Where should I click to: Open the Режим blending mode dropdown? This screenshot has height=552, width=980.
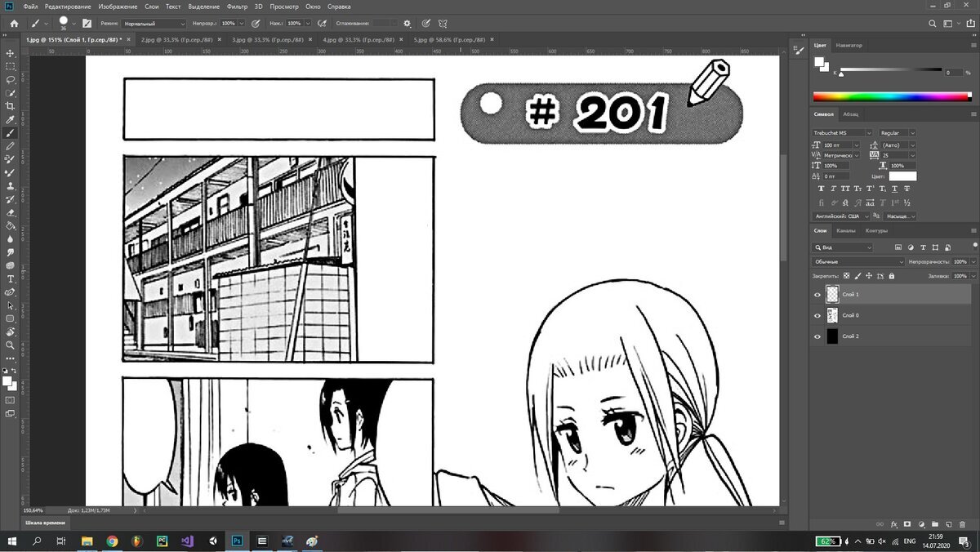point(155,24)
